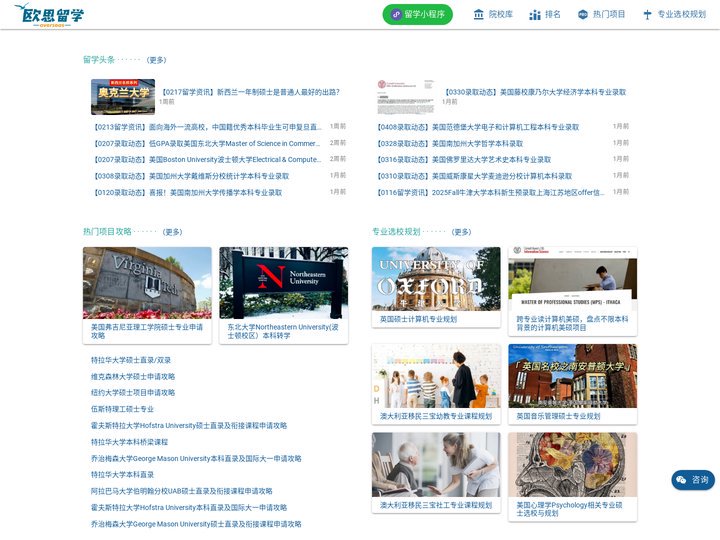
Task: Open 0207录取动态 低GPA录取东北大学 article
Action: [x=206, y=143]
